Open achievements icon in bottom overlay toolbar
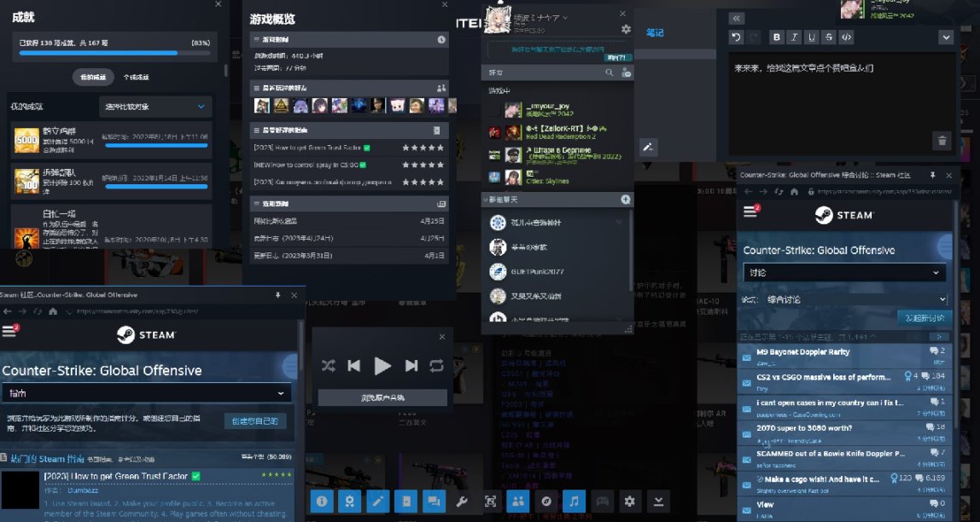Image resolution: width=980 pixels, height=522 pixels. click(350, 502)
